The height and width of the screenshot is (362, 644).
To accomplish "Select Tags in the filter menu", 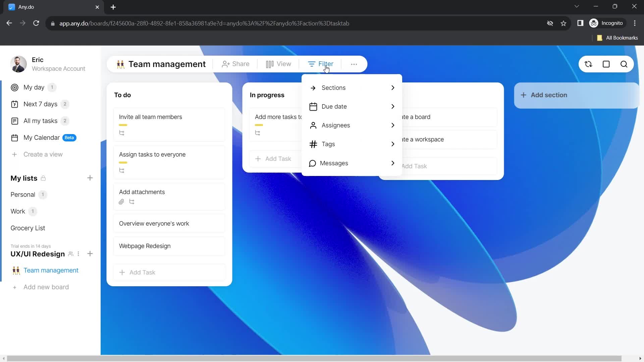I will [352, 144].
